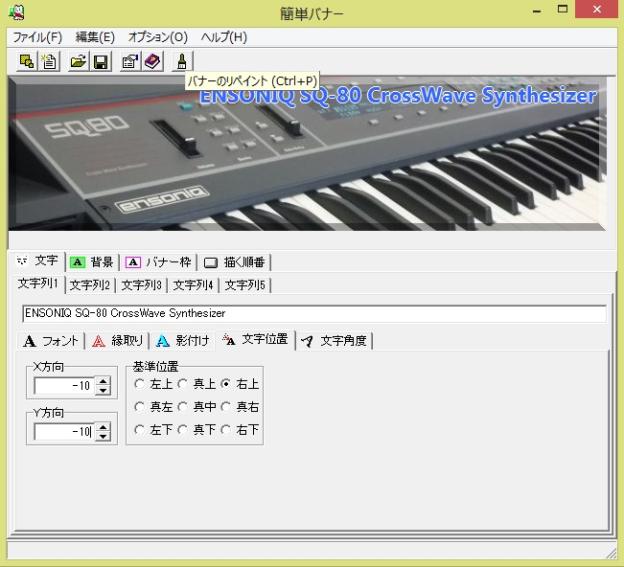Click the first toolbar icon for new banner
This screenshot has width=624, height=567.
coord(27,62)
